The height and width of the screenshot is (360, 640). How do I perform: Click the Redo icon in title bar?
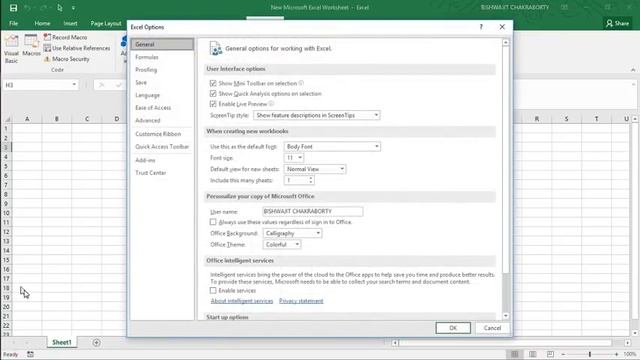(43, 8)
